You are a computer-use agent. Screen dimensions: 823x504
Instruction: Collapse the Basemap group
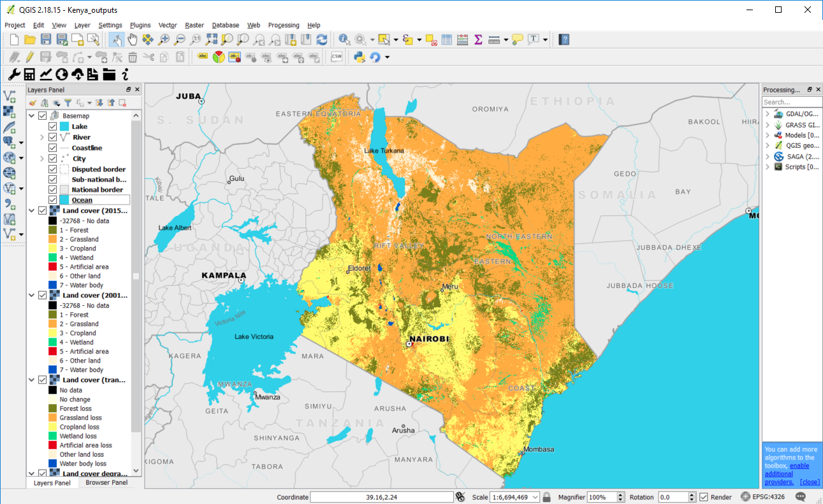(x=30, y=115)
